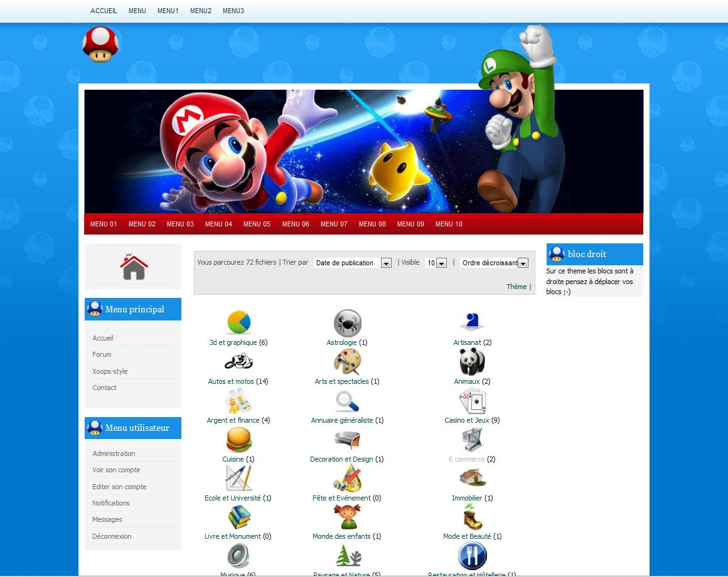
Task: Open the Casino et Jeux cards icon
Action: click(472, 401)
